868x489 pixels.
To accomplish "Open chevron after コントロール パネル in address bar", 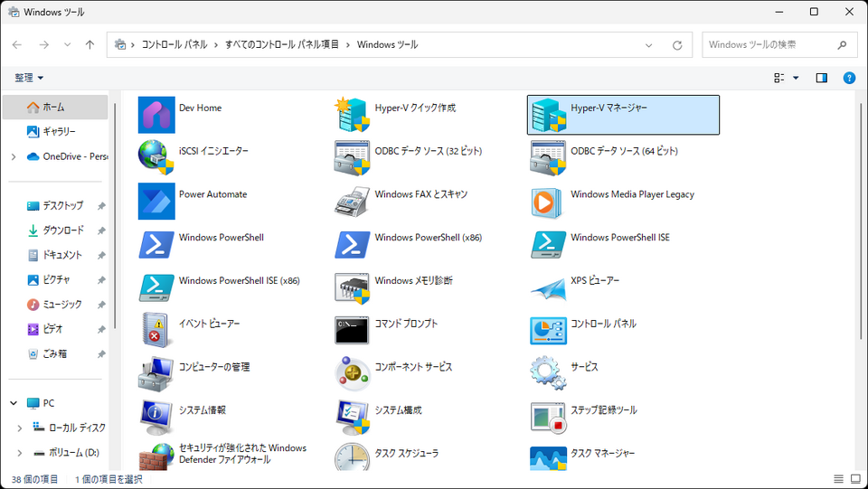I will [216, 45].
